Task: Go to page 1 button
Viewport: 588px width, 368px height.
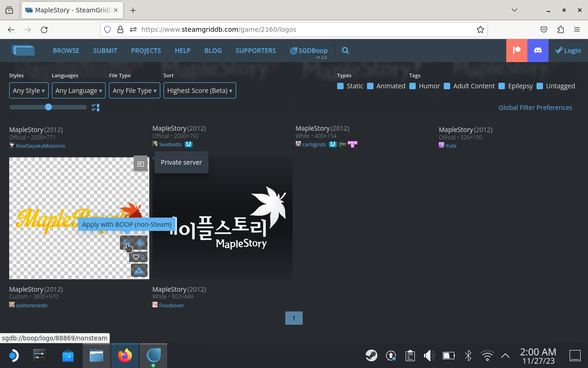Action: [294, 318]
